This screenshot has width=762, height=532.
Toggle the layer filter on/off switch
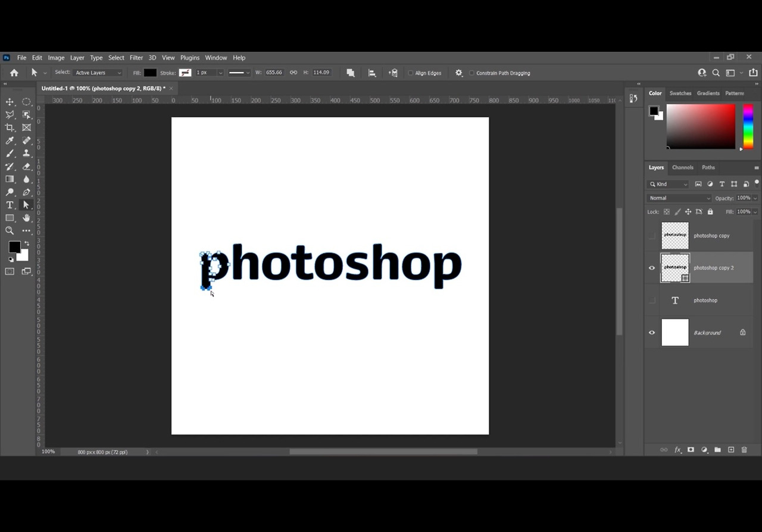[x=757, y=183]
